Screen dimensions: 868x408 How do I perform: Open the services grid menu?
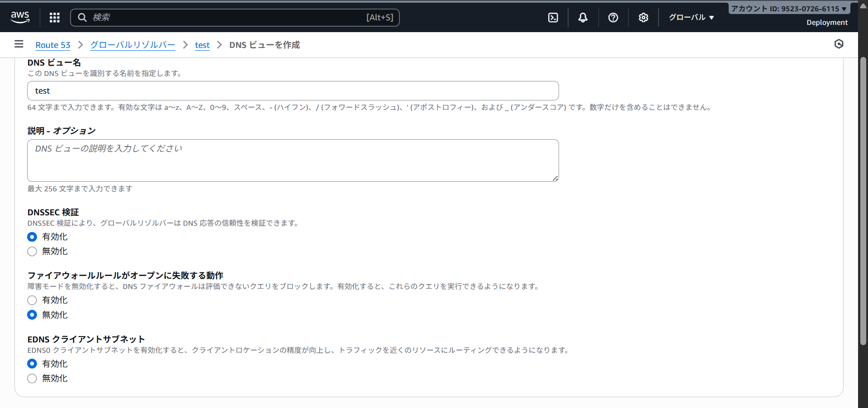tap(55, 17)
